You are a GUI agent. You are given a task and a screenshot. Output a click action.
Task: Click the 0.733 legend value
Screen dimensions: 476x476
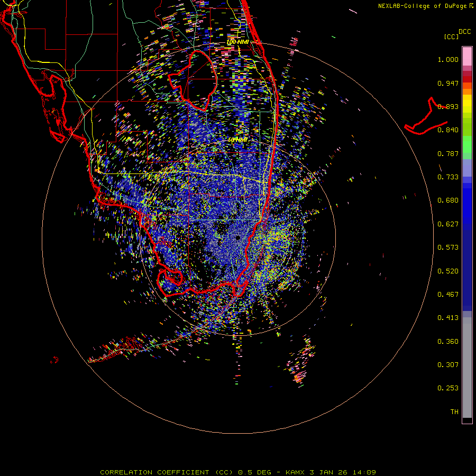(x=448, y=177)
